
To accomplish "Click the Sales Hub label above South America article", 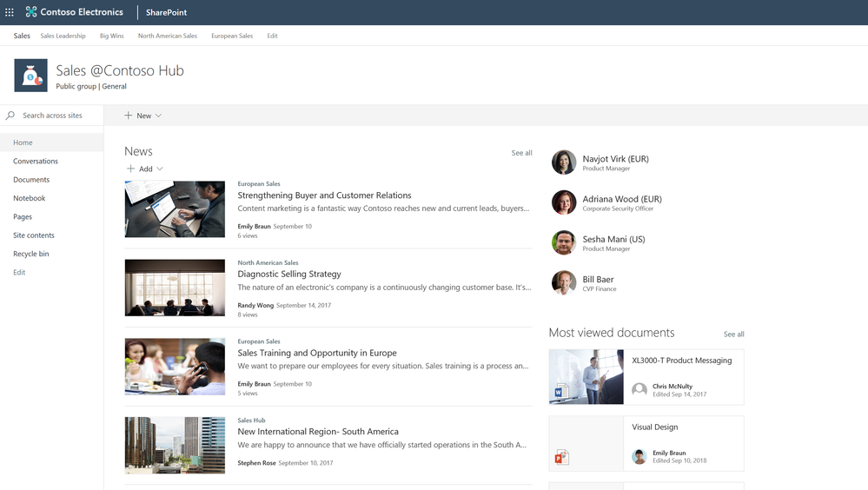I will point(251,420).
